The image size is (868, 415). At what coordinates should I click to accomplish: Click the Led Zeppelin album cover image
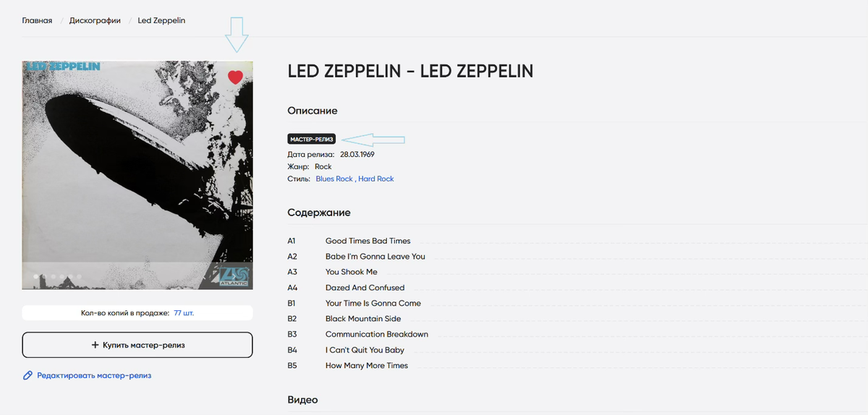[137, 175]
